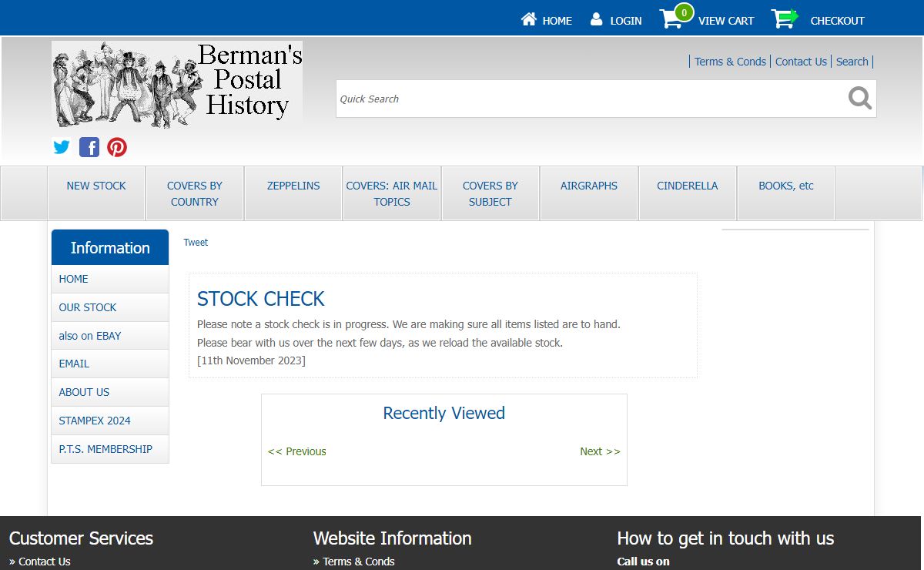Open footer Terms & Conds link

click(x=359, y=562)
